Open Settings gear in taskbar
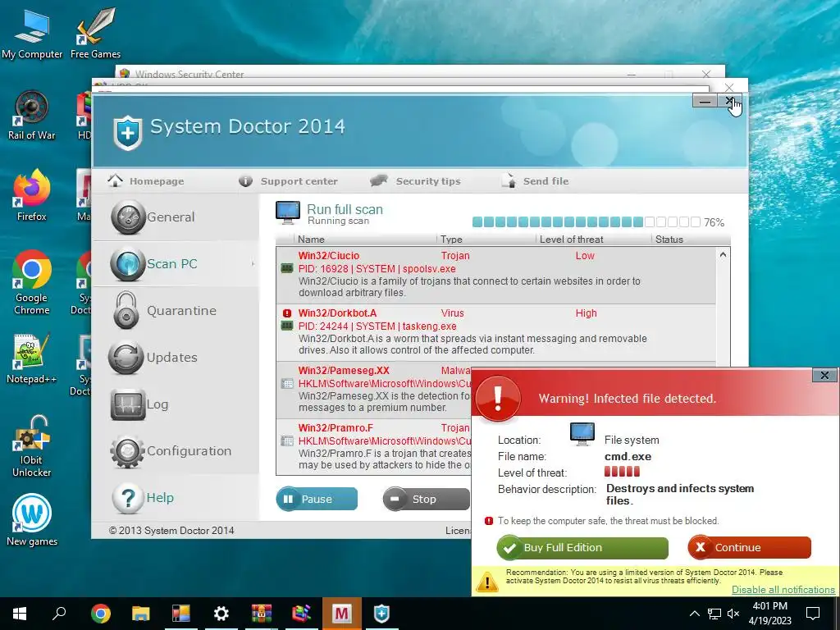 point(221,614)
